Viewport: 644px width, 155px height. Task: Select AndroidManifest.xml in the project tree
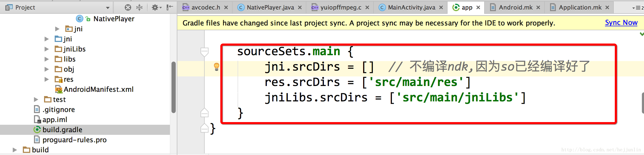click(x=98, y=89)
